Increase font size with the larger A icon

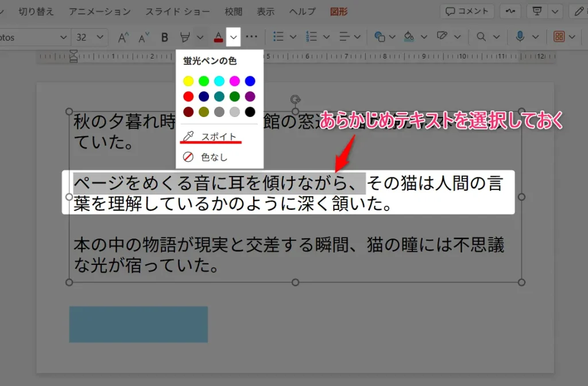[x=123, y=37]
